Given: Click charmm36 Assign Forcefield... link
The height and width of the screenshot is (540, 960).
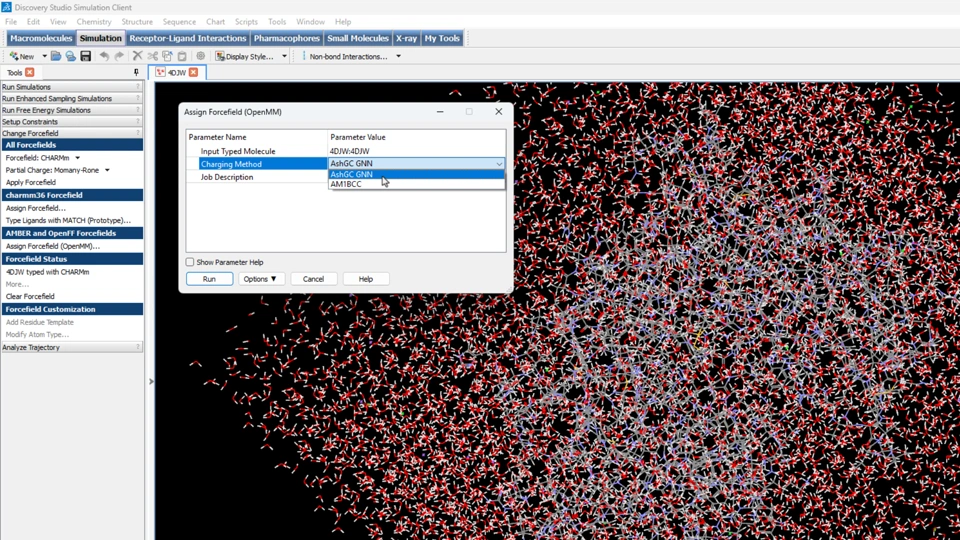Looking at the screenshot, I should 36,208.
